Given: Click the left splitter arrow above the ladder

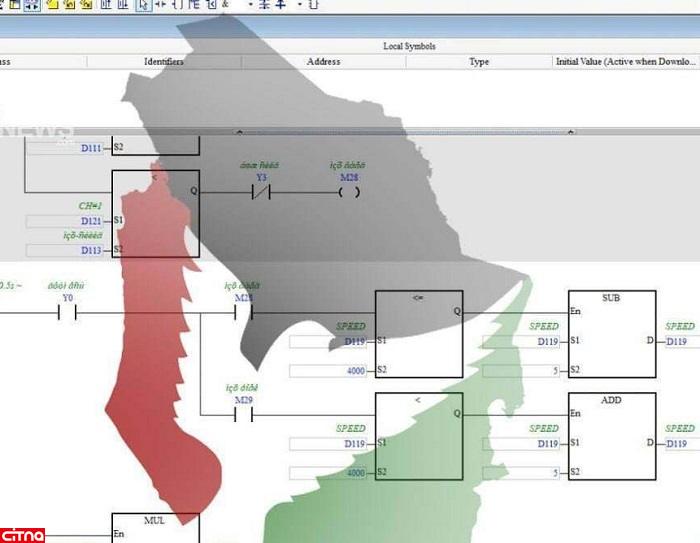Looking at the screenshot, I should click(237, 131).
